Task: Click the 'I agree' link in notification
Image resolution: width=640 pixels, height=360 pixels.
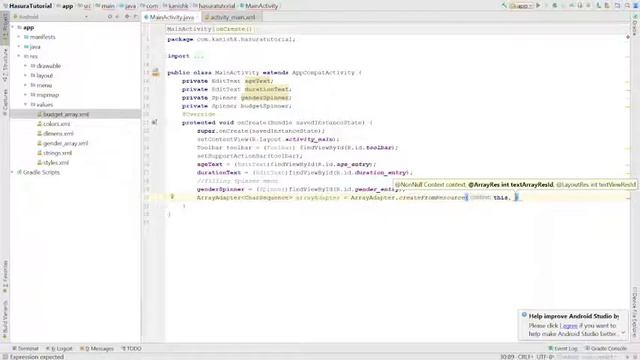Action: (x=569, y=326)
